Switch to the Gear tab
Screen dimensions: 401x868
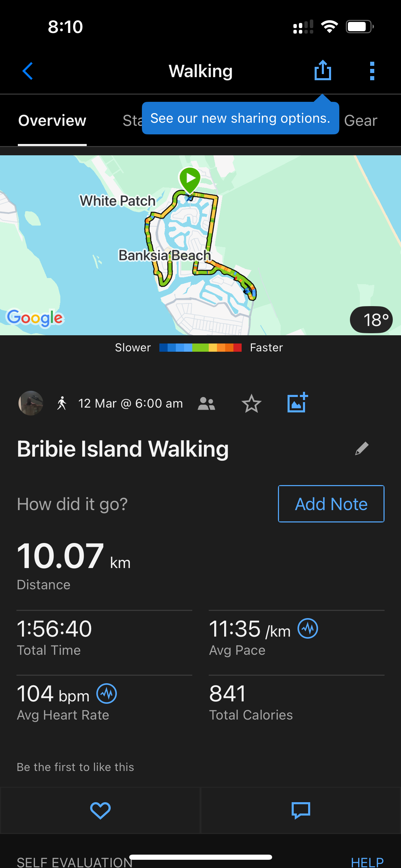pos(361,121)
